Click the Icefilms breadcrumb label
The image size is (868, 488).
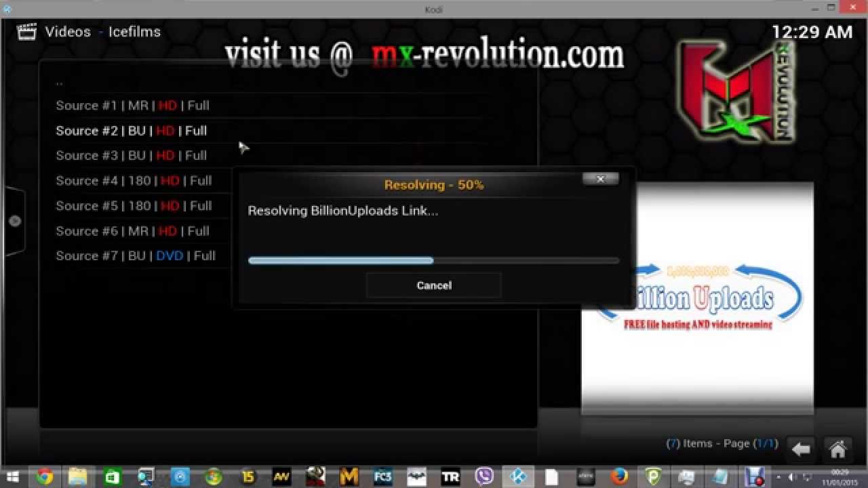134,32
